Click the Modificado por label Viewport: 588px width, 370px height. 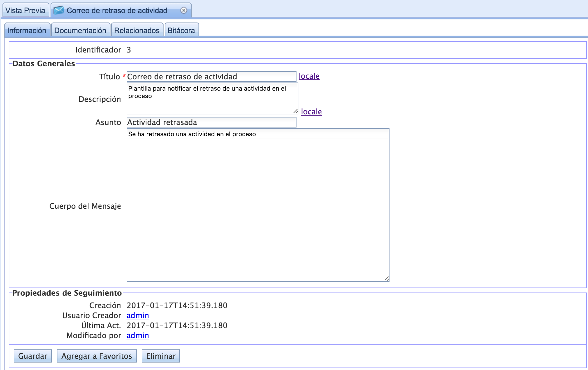[94, 335]
